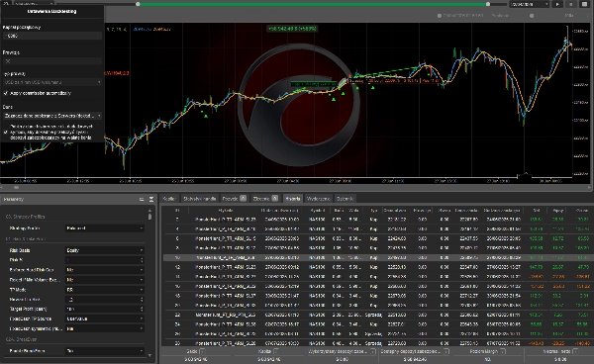Click the first icon in Parametry panel header

[x=142, y=199]
